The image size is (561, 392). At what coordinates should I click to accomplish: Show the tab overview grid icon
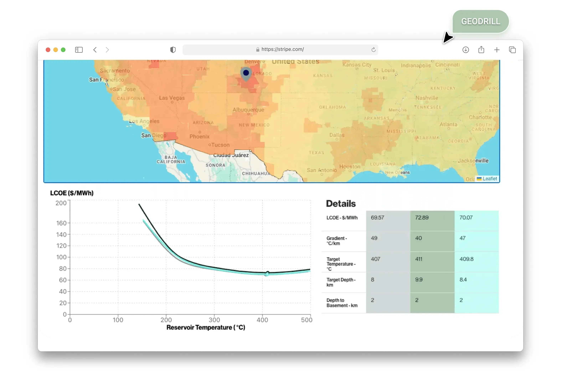coord(512,50)
